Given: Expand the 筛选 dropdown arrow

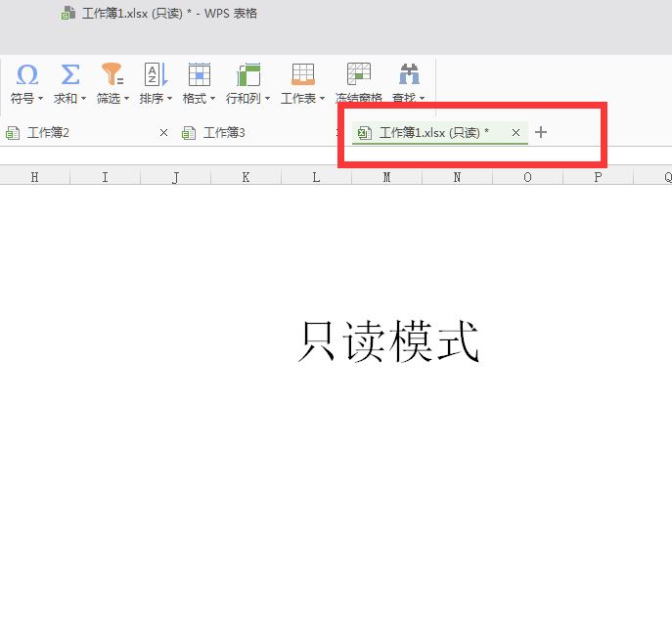Looking at the screenshot, I should (x=126, y=99).
